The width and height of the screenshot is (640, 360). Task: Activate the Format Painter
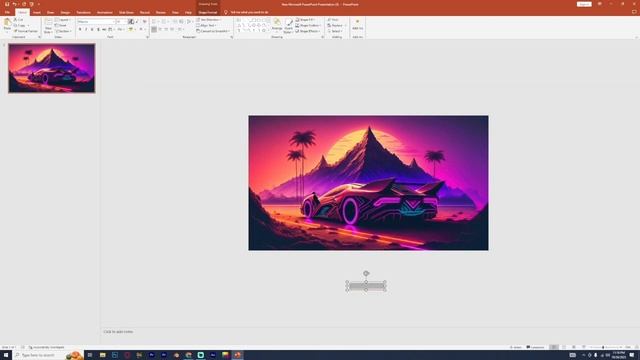[x=26, y=31]
